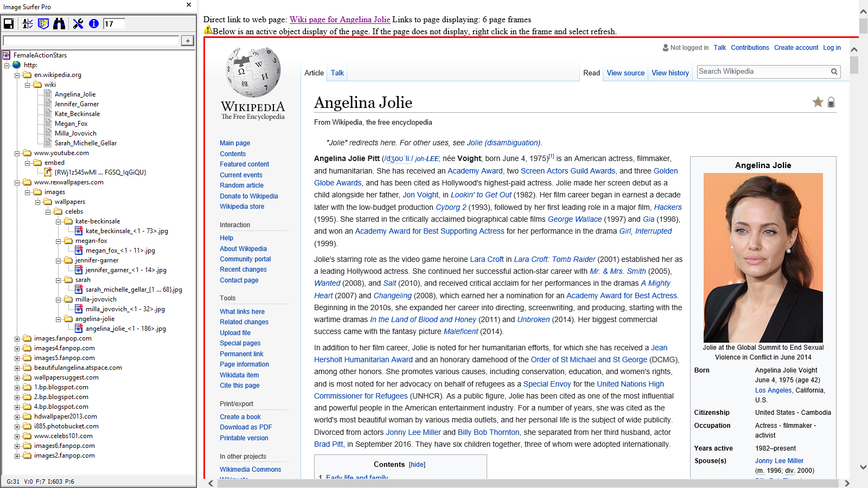Select Jennifer_Garner in the tree
The image size is (868, 488).
(x=76, y=104)
